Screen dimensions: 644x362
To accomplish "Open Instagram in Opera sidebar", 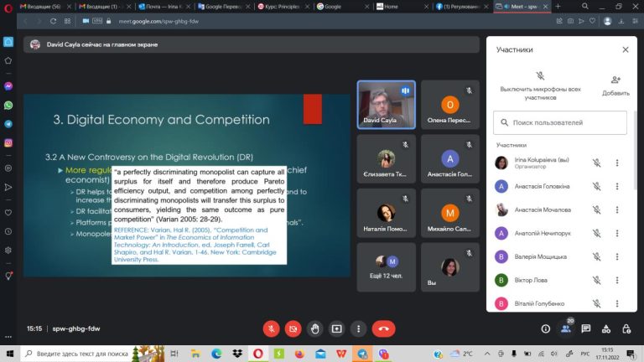I will (x=8, y=142).
